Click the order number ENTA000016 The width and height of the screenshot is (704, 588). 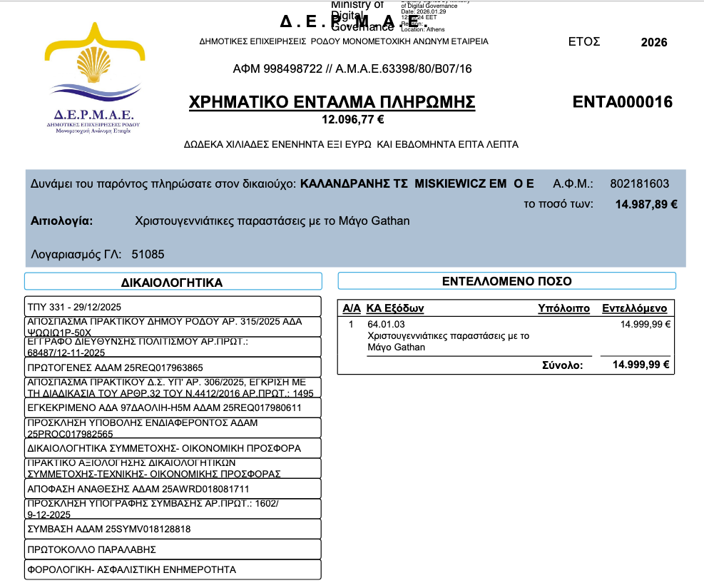[622, 102]
